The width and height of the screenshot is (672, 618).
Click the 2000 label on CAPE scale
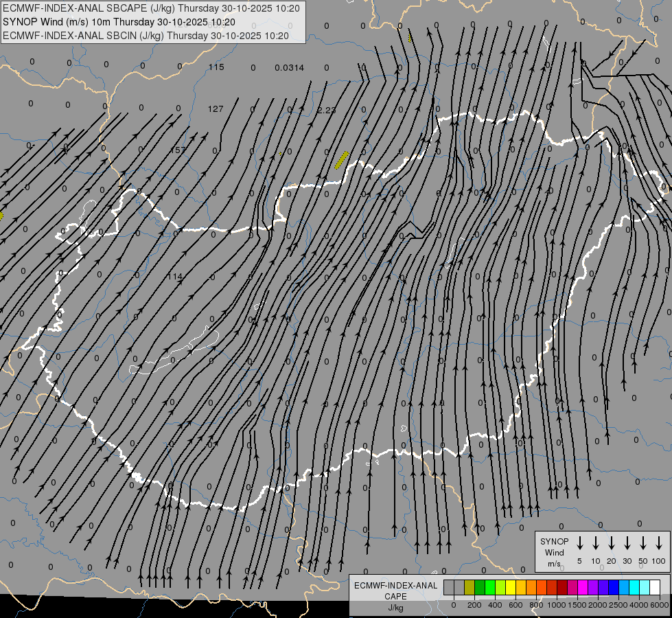point(598,605)
